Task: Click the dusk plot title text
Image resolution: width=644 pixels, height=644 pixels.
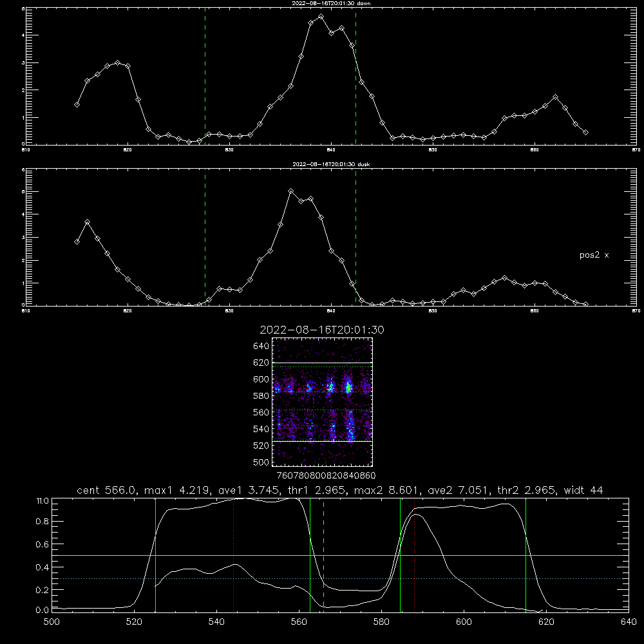Action: [331, 164]
